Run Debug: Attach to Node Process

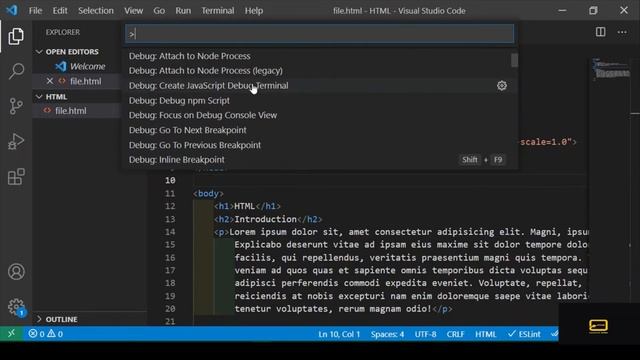coord(320,56)
